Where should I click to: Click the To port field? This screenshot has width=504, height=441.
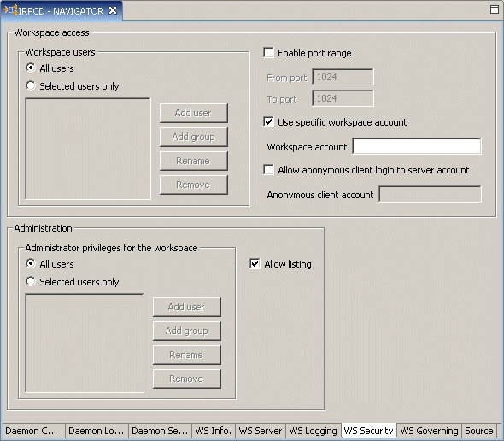click(x=343, y=98)
